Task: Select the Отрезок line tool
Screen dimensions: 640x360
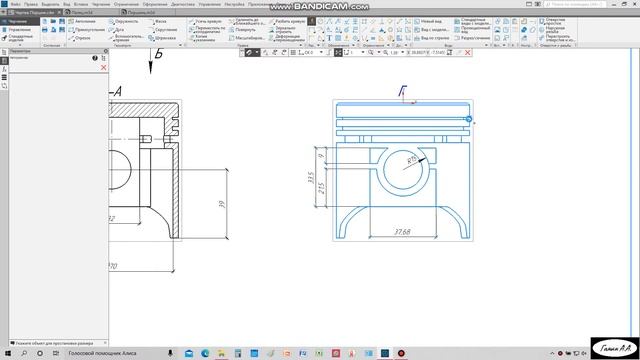Action: [80, 38]
